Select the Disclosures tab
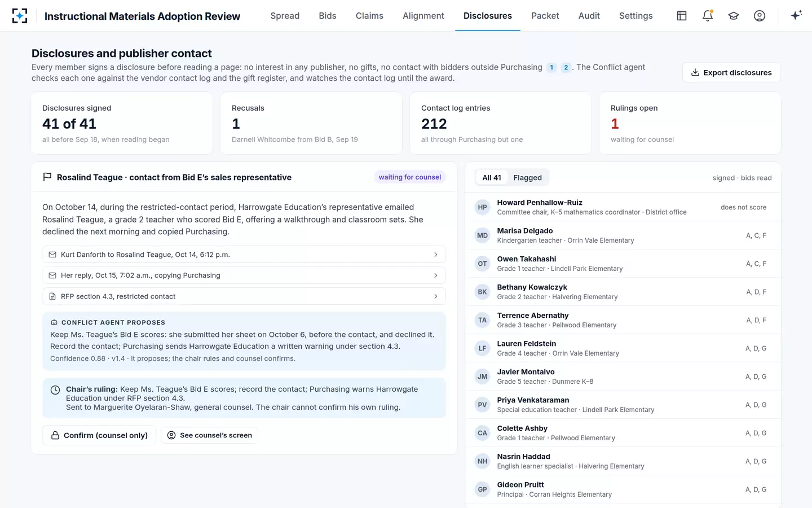This screenshot has width=812, height=508. [488, 16]
